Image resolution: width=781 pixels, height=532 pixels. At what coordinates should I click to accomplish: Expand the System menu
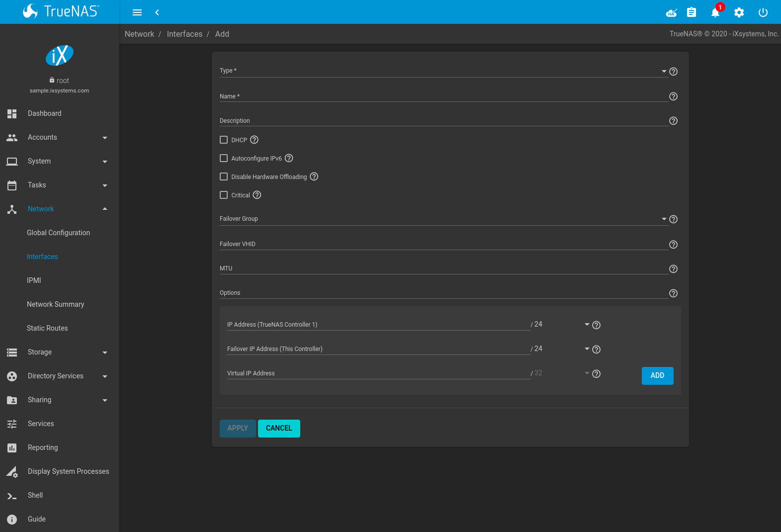pyautogui.click(x=60, y=161)
